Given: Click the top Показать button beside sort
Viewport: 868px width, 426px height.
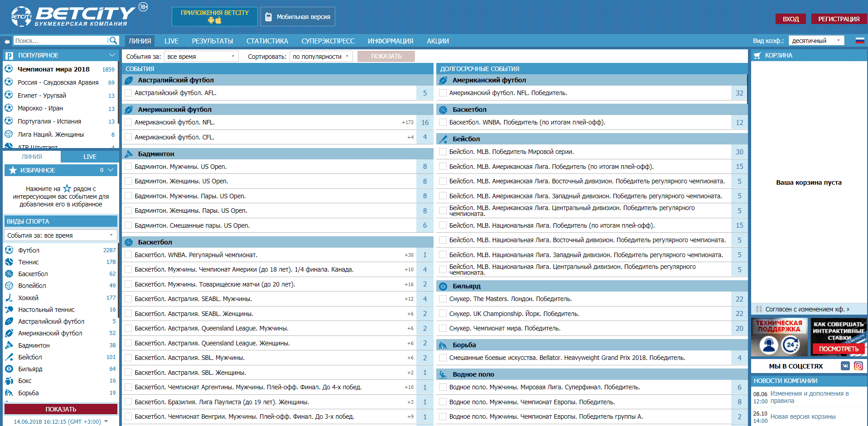Looking at the screenshot, I should click(386, 56).
